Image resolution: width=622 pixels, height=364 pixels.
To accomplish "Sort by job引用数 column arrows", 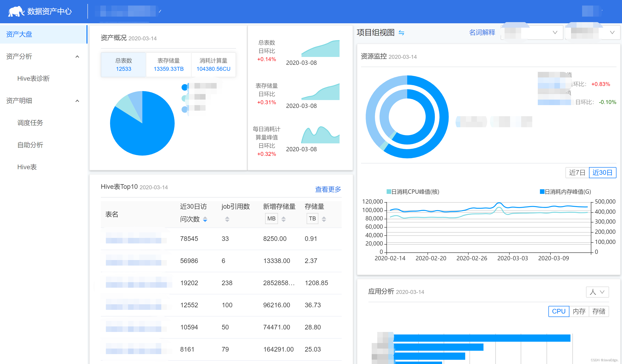I will (x=227, y=219).
